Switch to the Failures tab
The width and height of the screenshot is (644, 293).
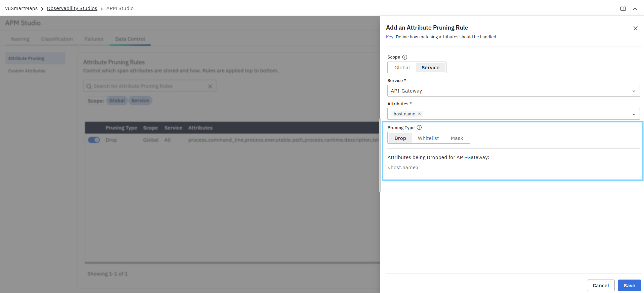click(94, 39)
